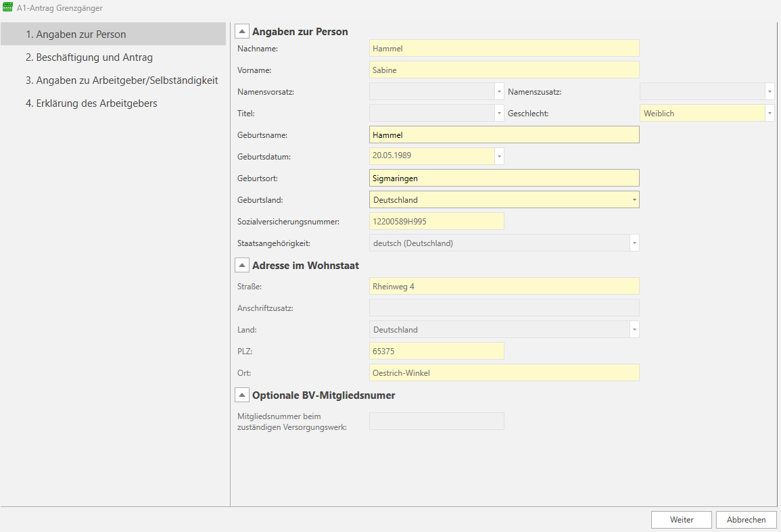Collapse the Optionale BV-Mitgliedsnumer section

tap(242, 395)
